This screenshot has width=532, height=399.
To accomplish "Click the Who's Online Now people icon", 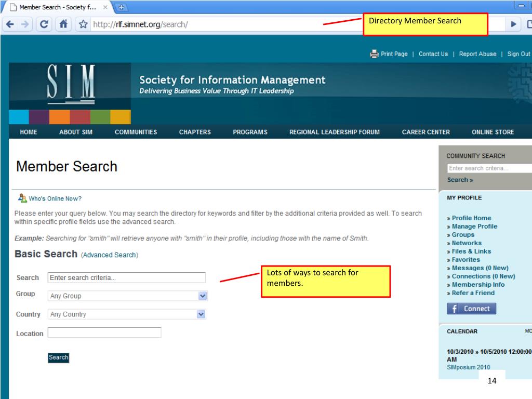I will tap(22, 198).
